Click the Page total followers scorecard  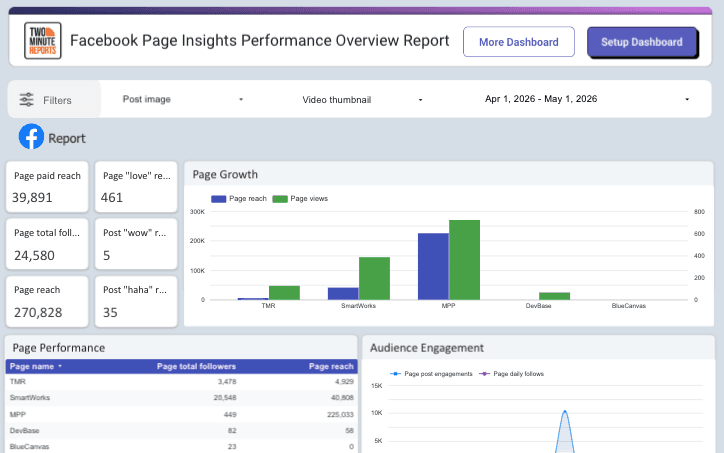[47, 244]
